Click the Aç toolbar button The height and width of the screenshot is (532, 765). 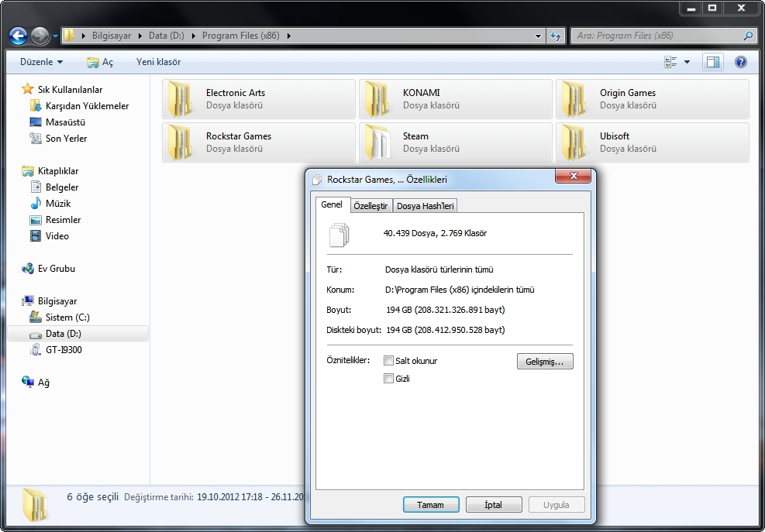[99, 62]
